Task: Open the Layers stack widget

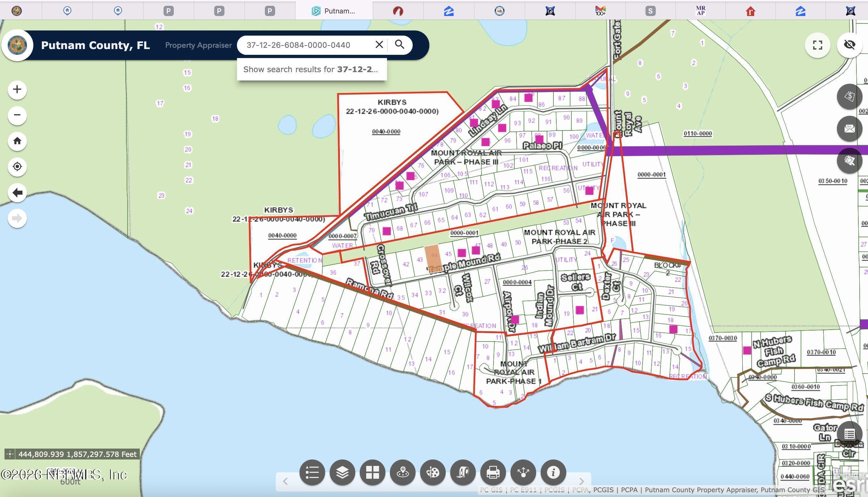Action: click(342, 472)
